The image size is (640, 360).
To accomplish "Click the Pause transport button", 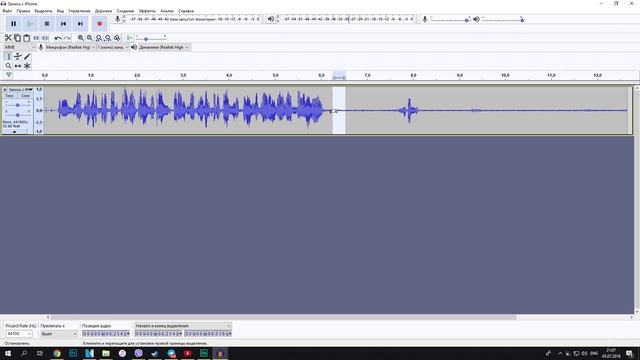I will click(x=13, y=24).
